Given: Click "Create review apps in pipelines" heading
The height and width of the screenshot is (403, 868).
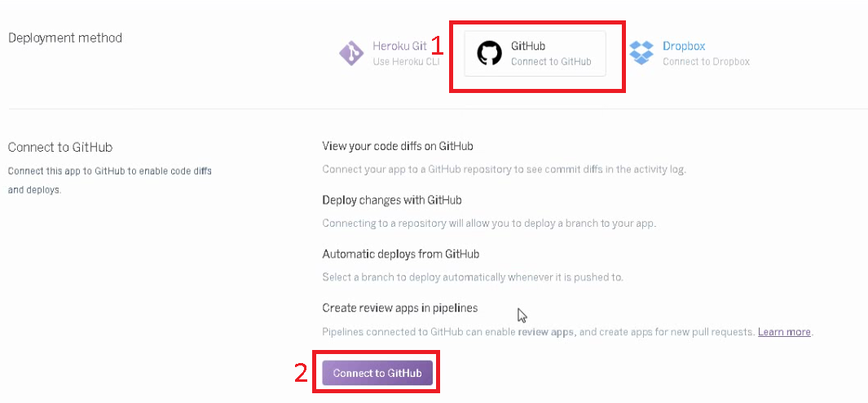Looking at the screenshot, I should coord(399,308).
